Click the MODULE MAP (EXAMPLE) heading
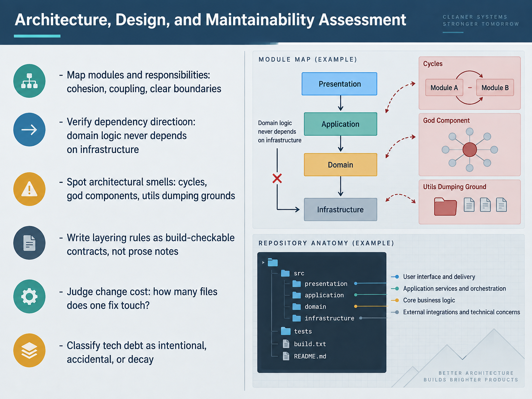Screen dimensions: 532x399 pyautogui.click(x=308, y=60)
